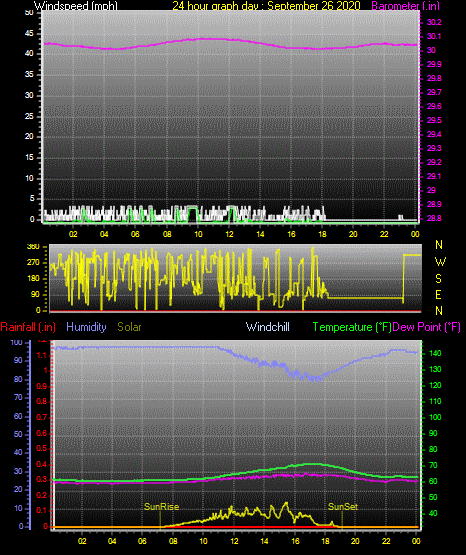The image size is (466, 555).
Task: Click the Windspeed (mph) axis title
Action: (75, 6)
